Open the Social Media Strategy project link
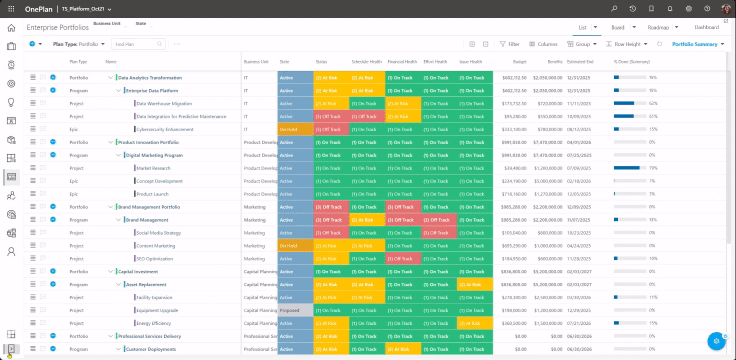 coord(158,233)
